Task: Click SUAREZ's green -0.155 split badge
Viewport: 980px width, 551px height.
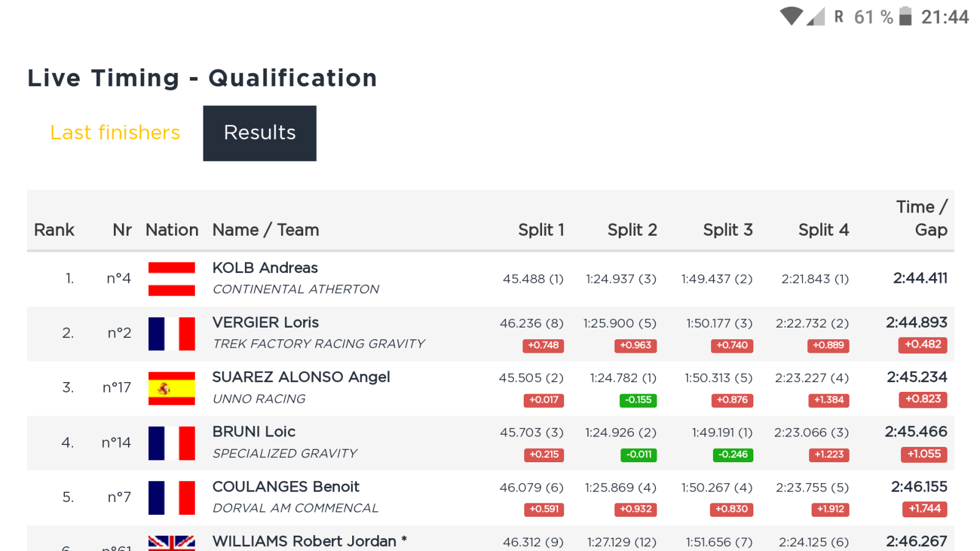Action: click(638, 400)
